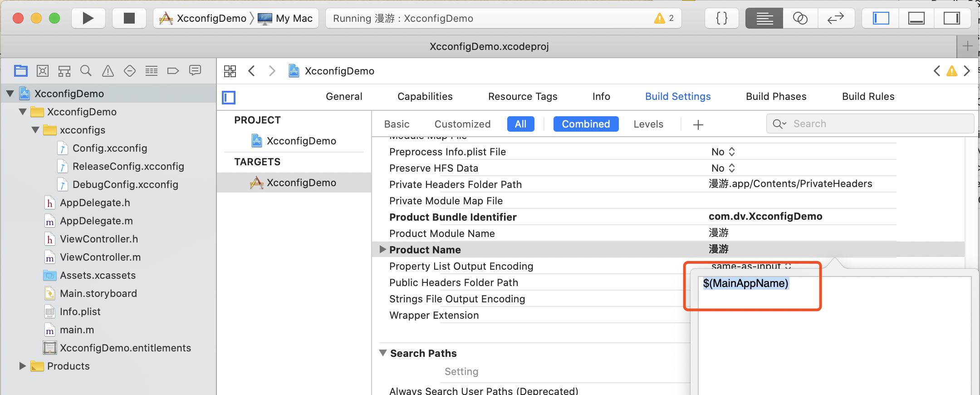Show Basic build settings
This screenshot has width=980, height=395.
coord(397,124)
